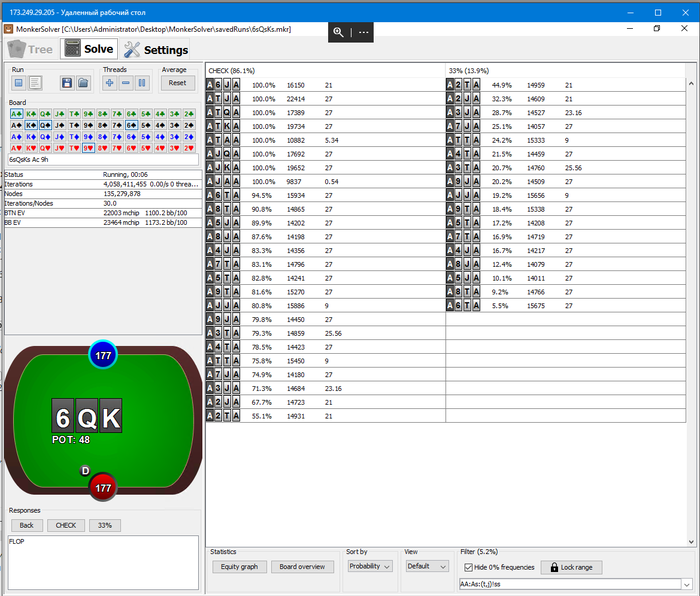
Task: Click the CHECK response button
Action: pos(66,525)
